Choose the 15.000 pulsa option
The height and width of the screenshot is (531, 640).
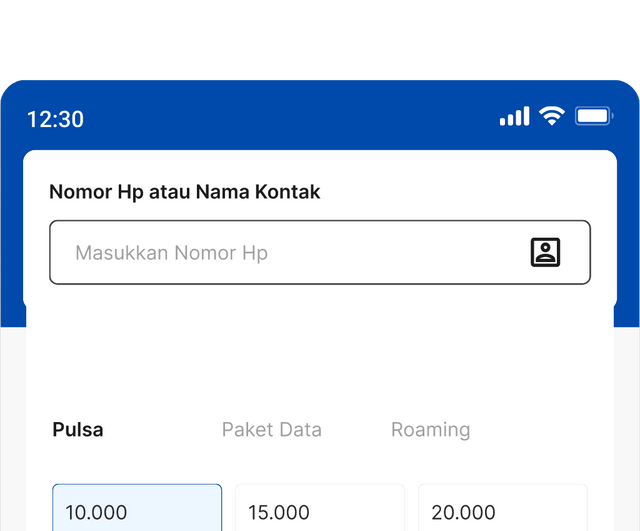320,508
